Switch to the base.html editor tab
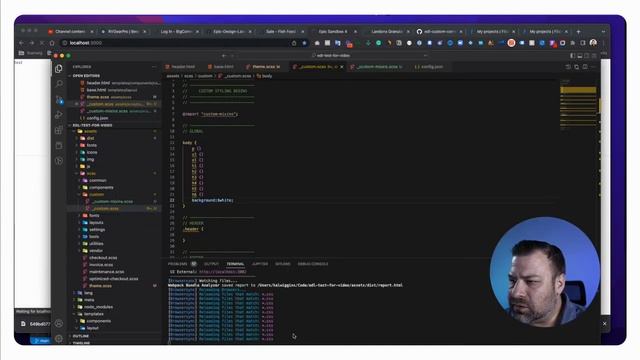The height and width of the screenshot is (360, 640). (221, 67)
